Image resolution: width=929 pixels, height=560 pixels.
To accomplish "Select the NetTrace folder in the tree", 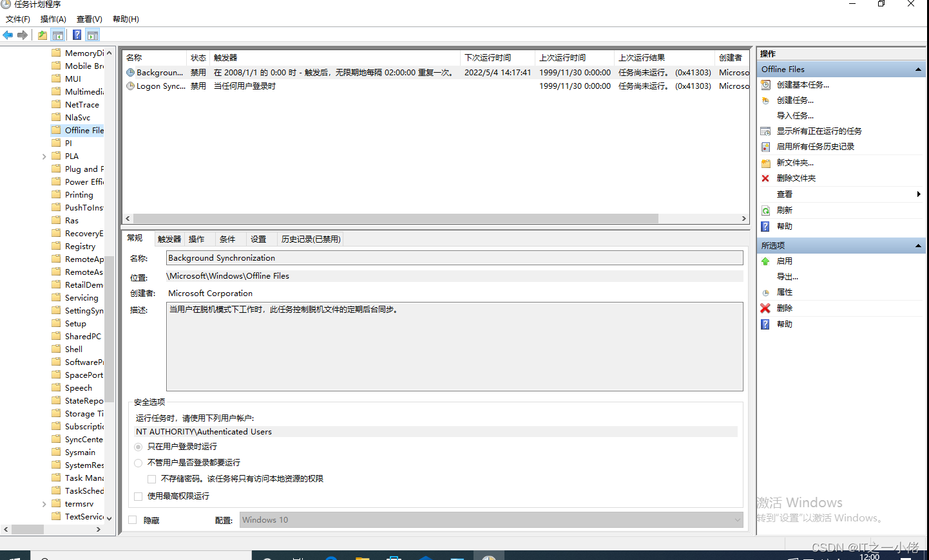I will [82, 105].
